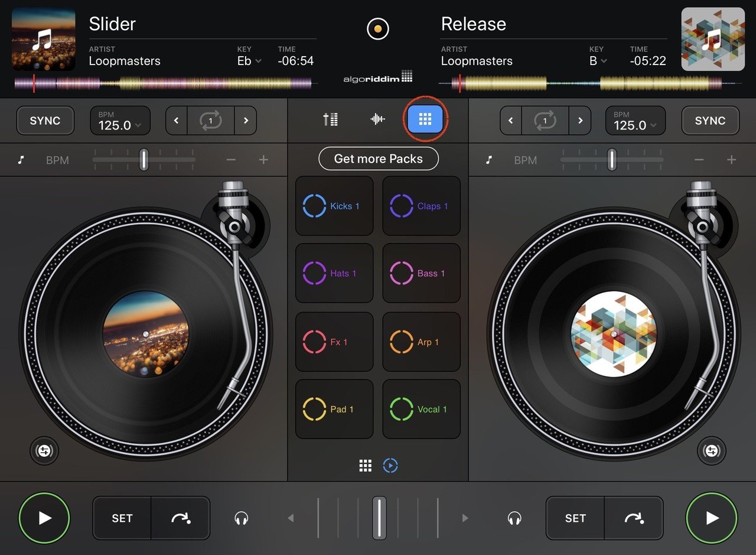The width and height of the screenshot is (756, 555).
Task: Toggle headphone pre-cue for left deck
Action: (x=241, y=518)
